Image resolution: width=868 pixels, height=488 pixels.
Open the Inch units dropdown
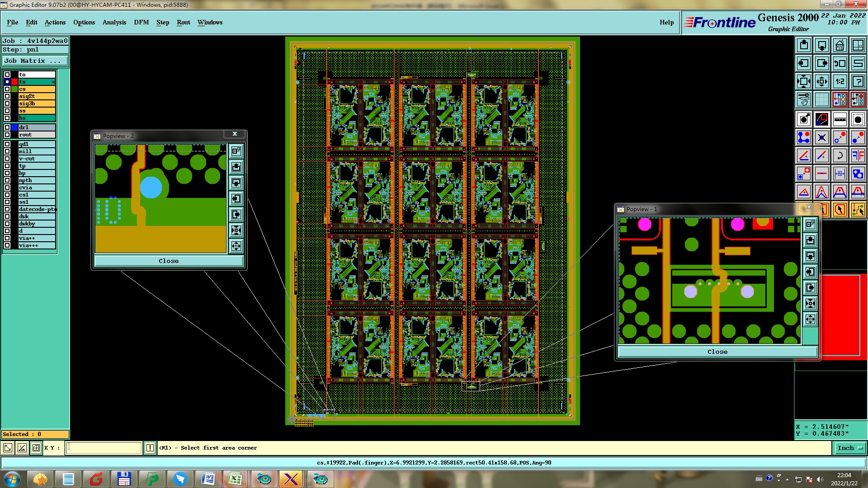click(850, 448)
